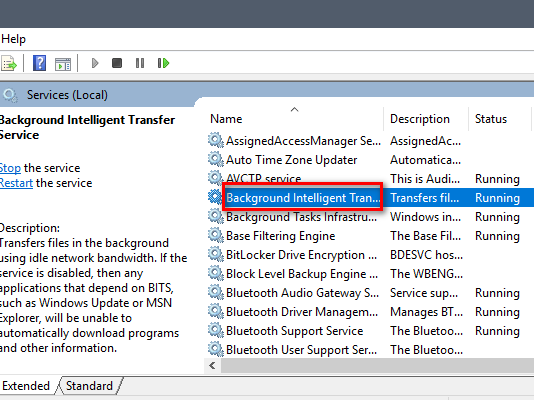Click gear icon beside Bluetooth Support Service
The width and height of the screenshot is (534, 400).
tap(215, 331)
